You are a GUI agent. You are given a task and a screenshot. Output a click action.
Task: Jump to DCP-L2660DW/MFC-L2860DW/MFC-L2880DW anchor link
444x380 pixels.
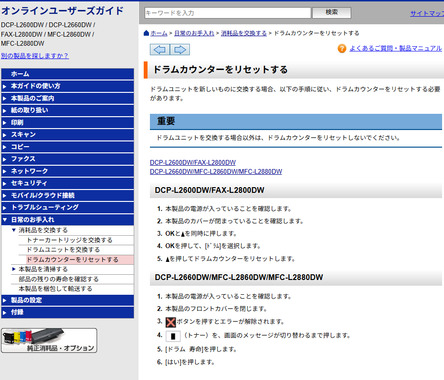216,171
